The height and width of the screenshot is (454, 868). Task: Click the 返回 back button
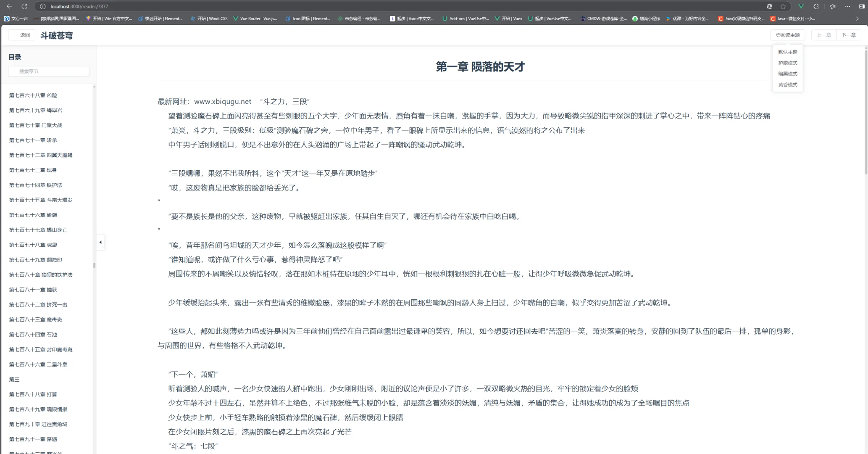coord(22,35)
